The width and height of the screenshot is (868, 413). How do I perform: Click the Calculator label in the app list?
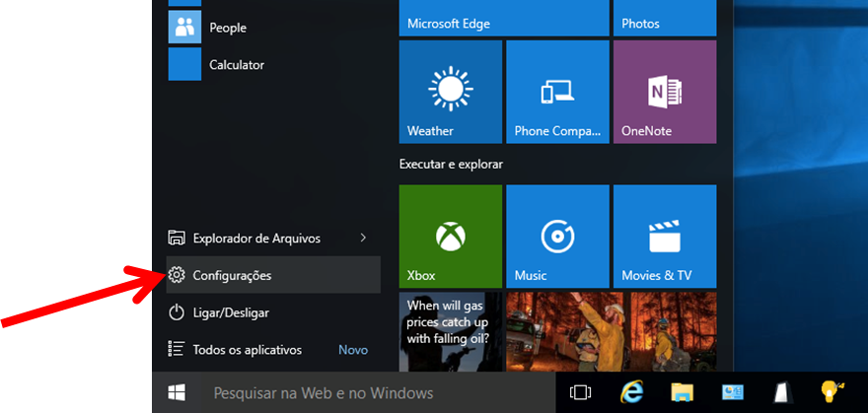(x=237, y=65)
